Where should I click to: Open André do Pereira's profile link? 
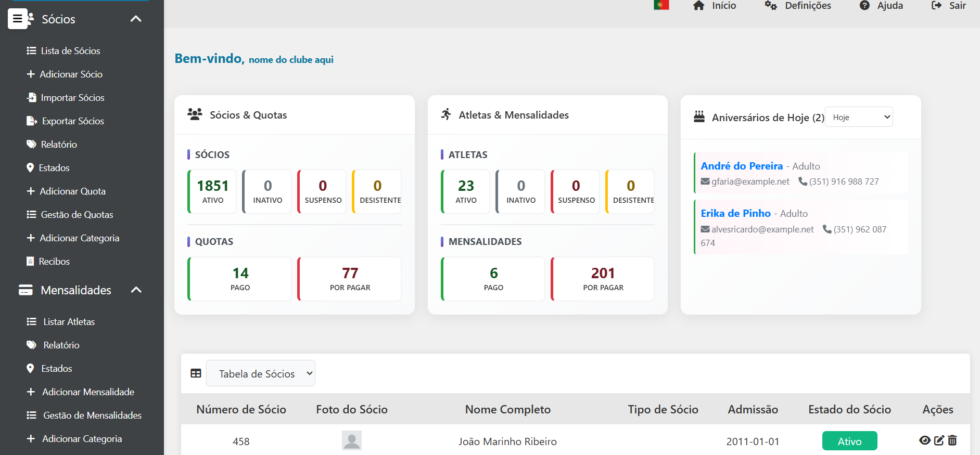pyautogui.click(x=742, y=166)
